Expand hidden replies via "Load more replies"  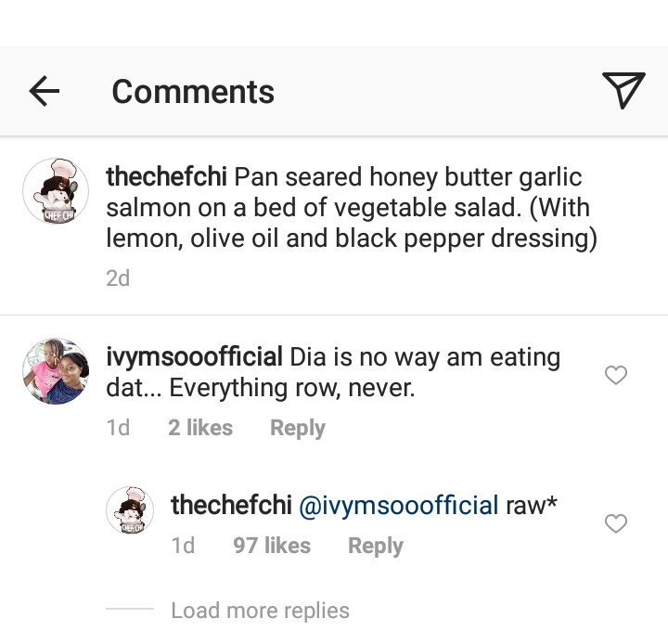[x=260, y=611]
